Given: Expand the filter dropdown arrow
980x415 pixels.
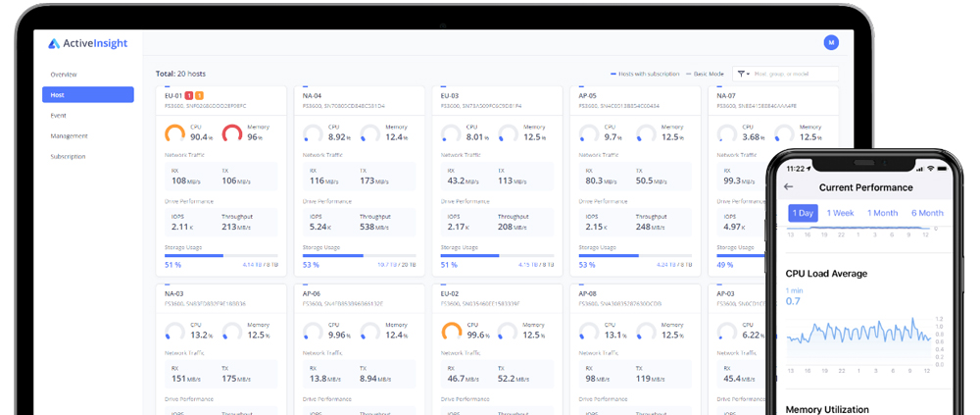Looking at the screenshot, I should coord(748,75).
